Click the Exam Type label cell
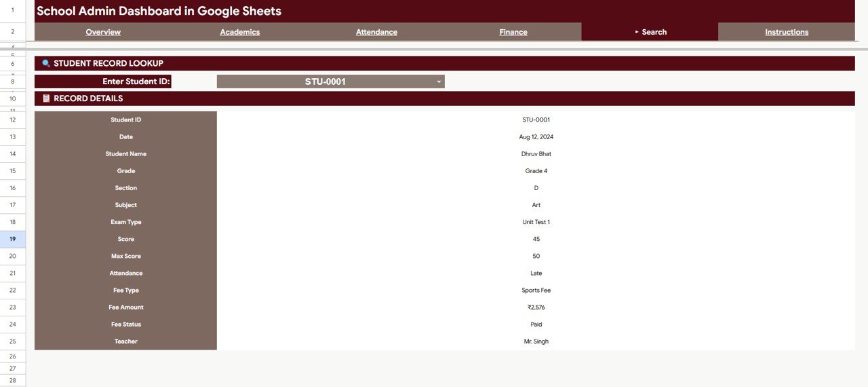 pos(125,222)
